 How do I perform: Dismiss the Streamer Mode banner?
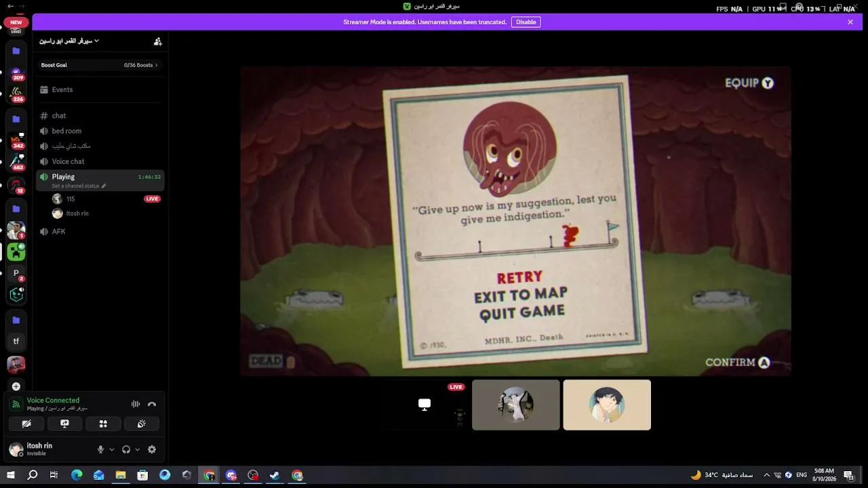pyautogui.click(x=850, y=22)
